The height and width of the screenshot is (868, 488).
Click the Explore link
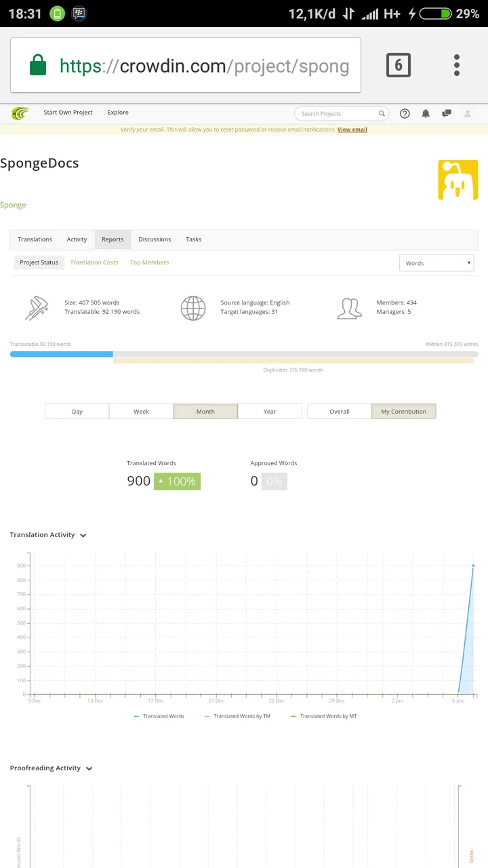pos(118,113)
